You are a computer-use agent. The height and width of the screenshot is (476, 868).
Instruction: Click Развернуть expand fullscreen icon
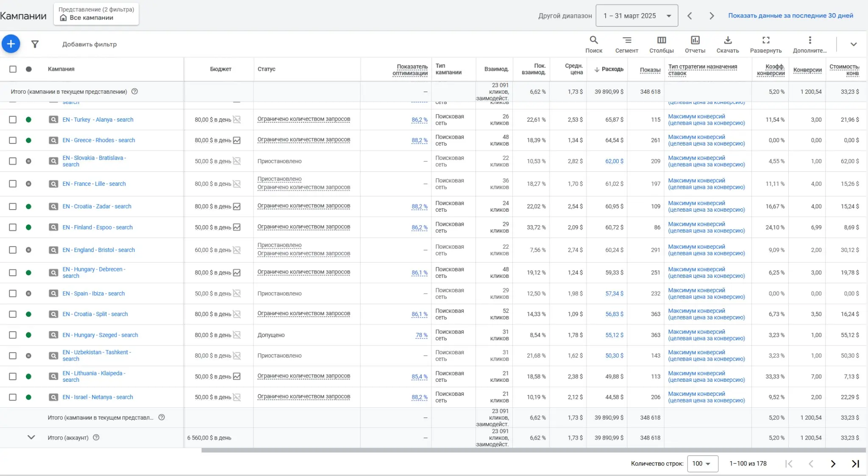[x=765, y=44]
